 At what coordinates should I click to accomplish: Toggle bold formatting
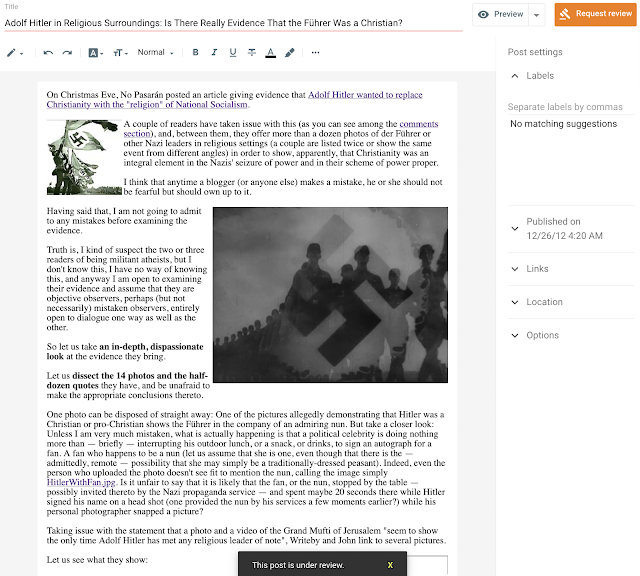pos(196,52)
